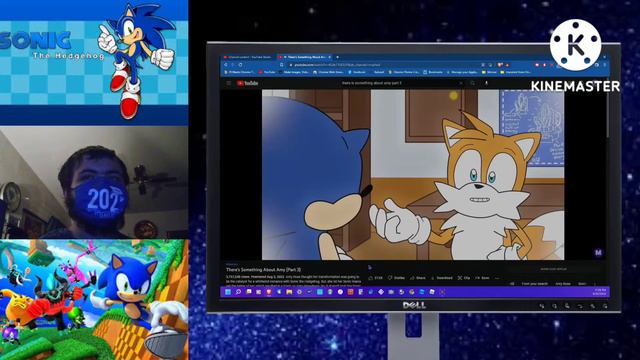Click the Download button under the video
The height and width of the screenshot is (360, 640).
point(442,278)
